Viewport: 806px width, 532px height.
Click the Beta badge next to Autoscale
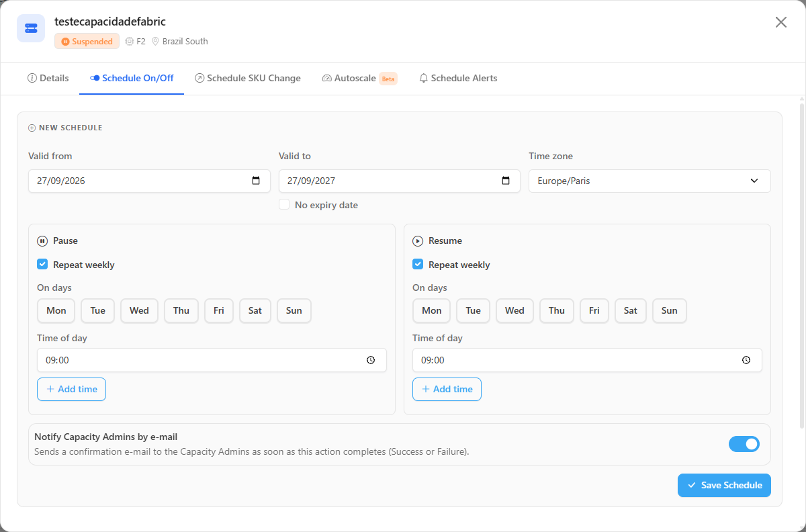pos(388,79)
